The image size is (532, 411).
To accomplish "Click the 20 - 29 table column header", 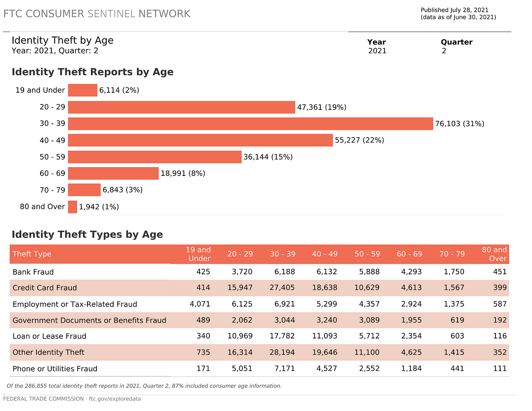I will [240, 254].
